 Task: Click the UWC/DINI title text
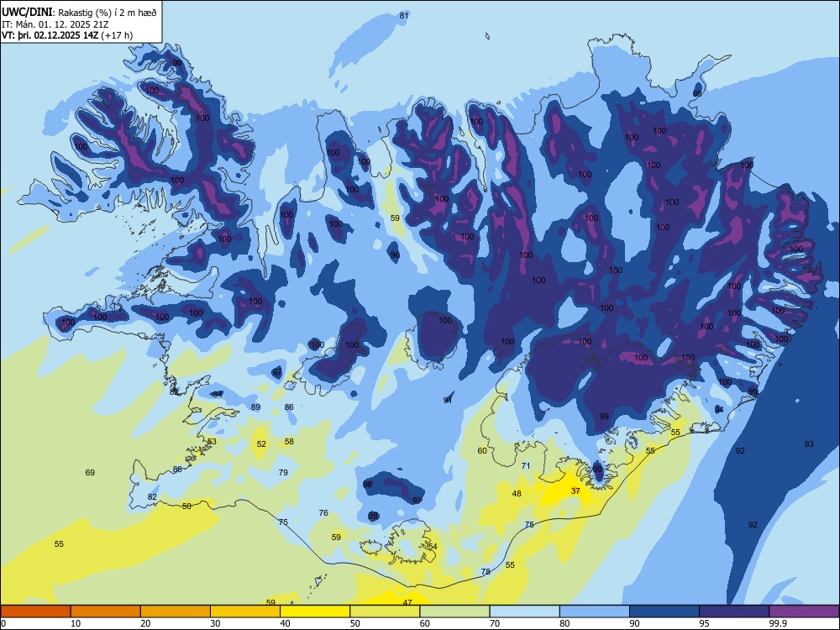(28, 13)
